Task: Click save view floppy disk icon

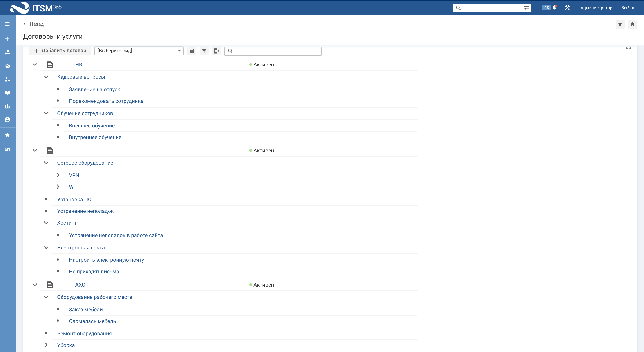Action: pos(192,51)
